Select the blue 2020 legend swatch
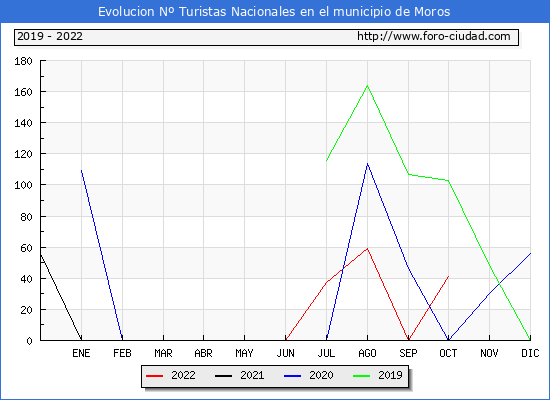This screenshot has height=400, width=550. click(293, 376)
